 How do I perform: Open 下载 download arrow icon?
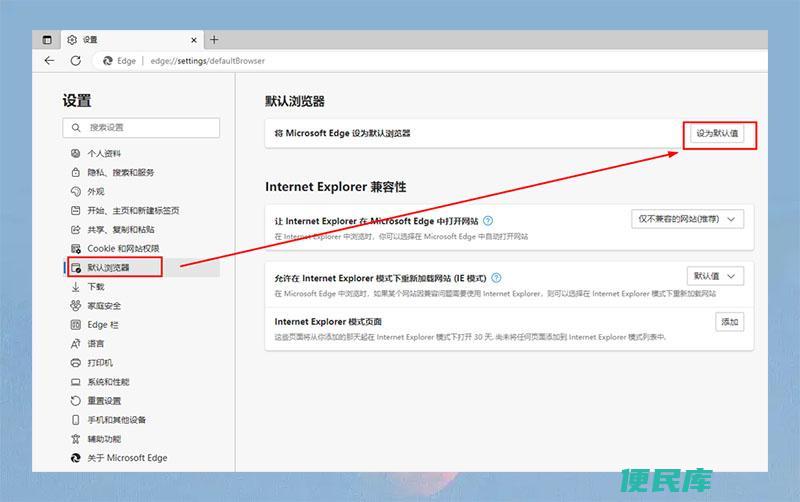(76, 287)
